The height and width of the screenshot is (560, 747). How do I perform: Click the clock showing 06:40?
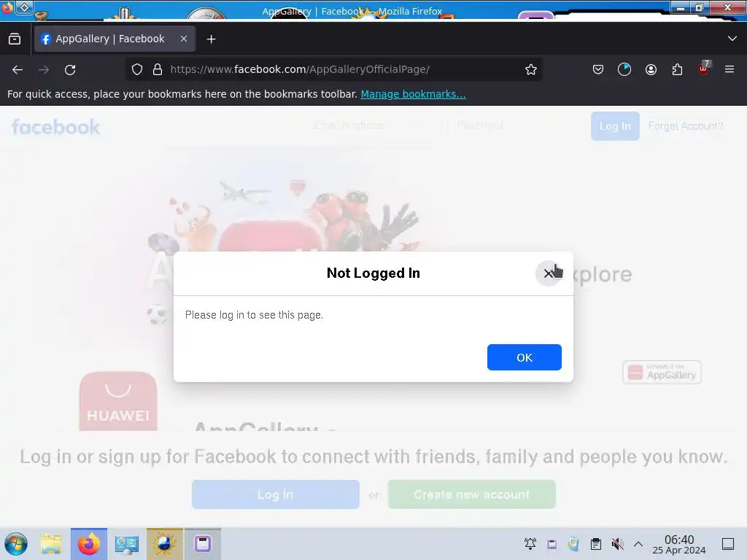(x=679, y=544)
